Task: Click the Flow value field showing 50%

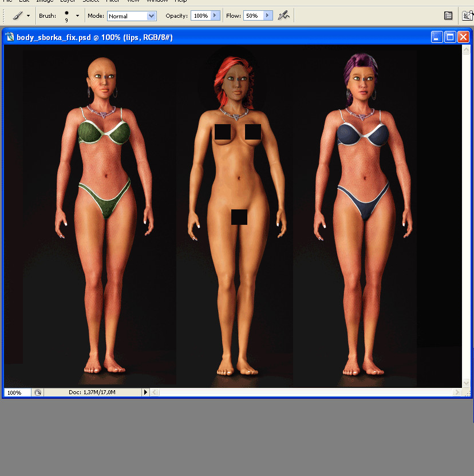Action: click(253, 15)
